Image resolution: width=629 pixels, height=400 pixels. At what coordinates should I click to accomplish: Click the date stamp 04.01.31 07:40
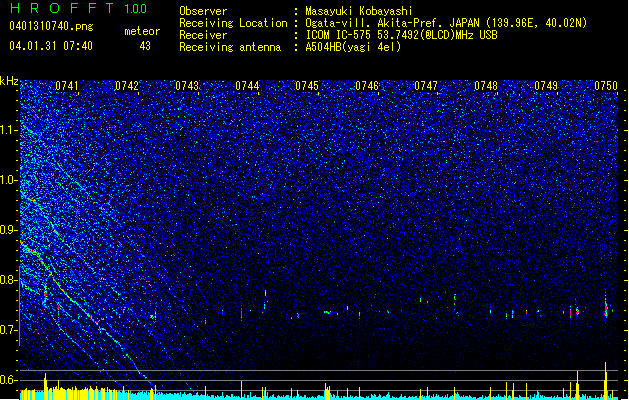[x=51, y=46]
